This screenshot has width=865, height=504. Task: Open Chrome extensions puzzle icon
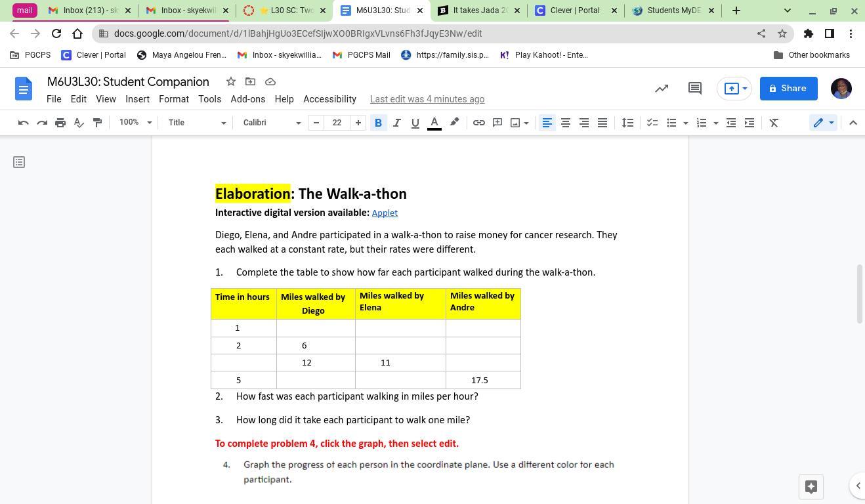[x=809, y=33]
